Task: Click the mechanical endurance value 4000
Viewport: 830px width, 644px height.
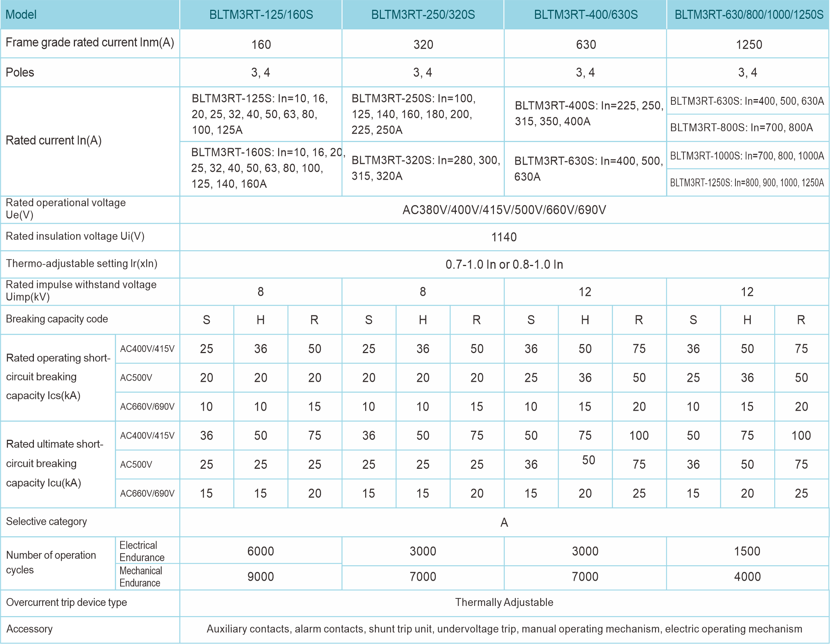Action: (747, 577)
